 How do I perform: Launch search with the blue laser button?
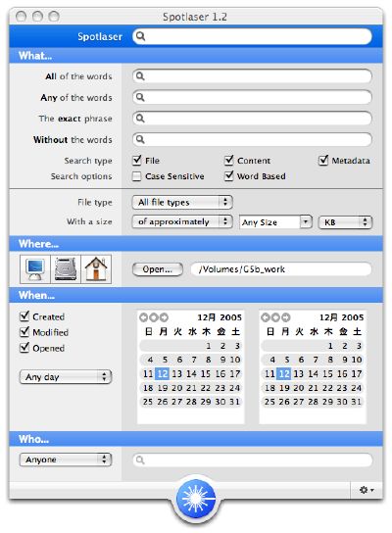196,499
